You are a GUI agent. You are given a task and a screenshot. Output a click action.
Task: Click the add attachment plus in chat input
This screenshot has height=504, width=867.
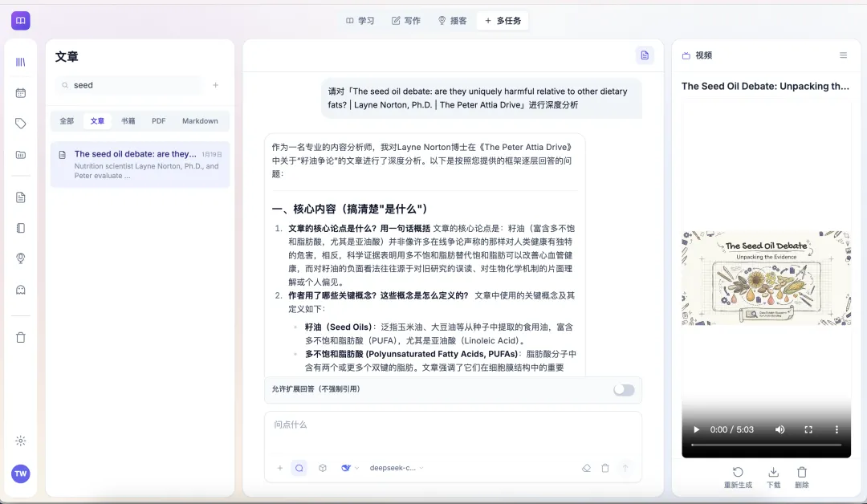[x=280, y=468]
